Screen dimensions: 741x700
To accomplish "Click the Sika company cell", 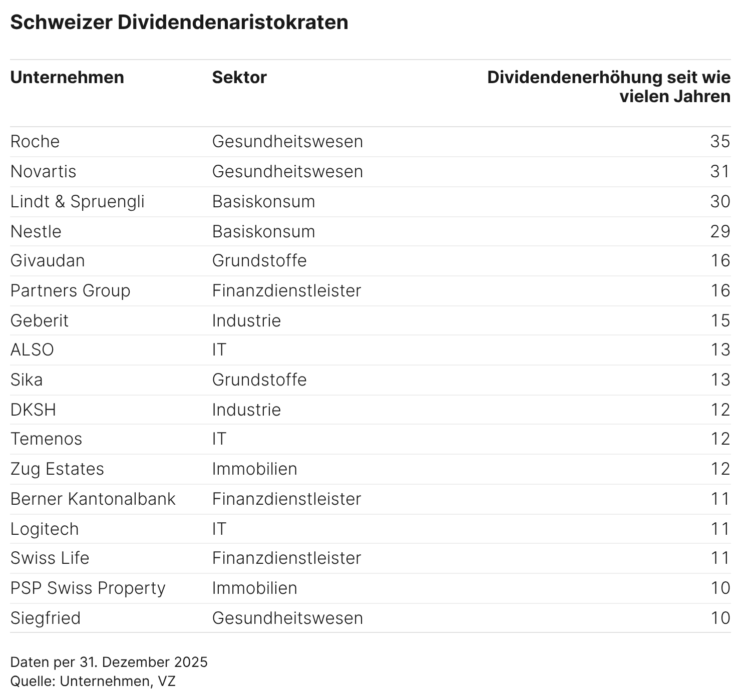I will pos(27,380).
